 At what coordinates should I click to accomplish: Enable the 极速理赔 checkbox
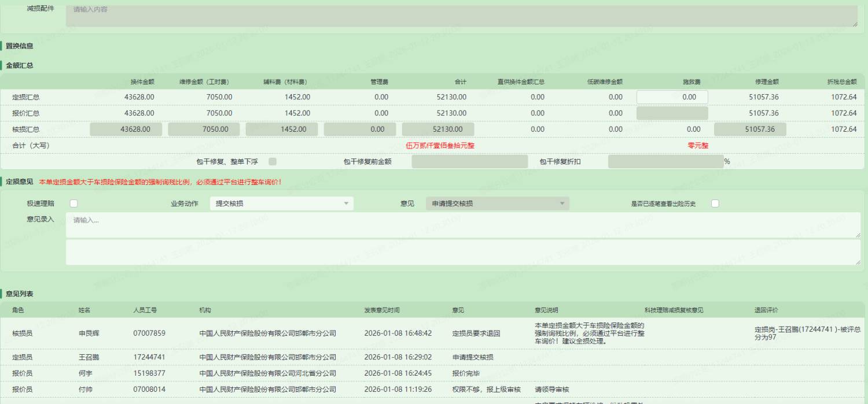[x=73, y=203]
